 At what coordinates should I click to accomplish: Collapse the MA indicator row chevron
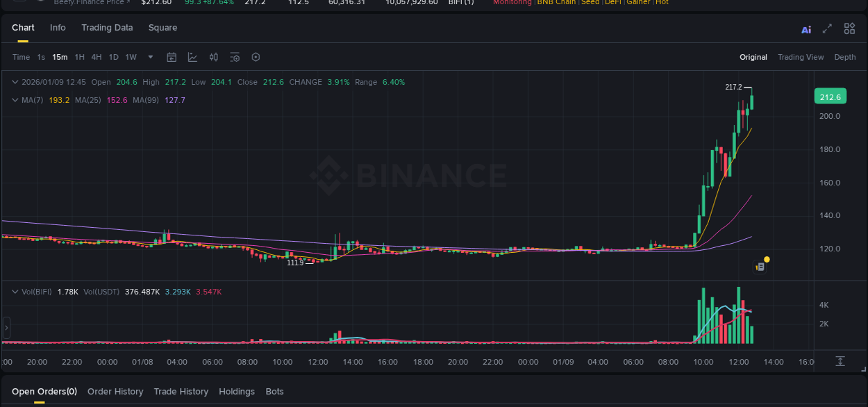(x=14, y=99)
